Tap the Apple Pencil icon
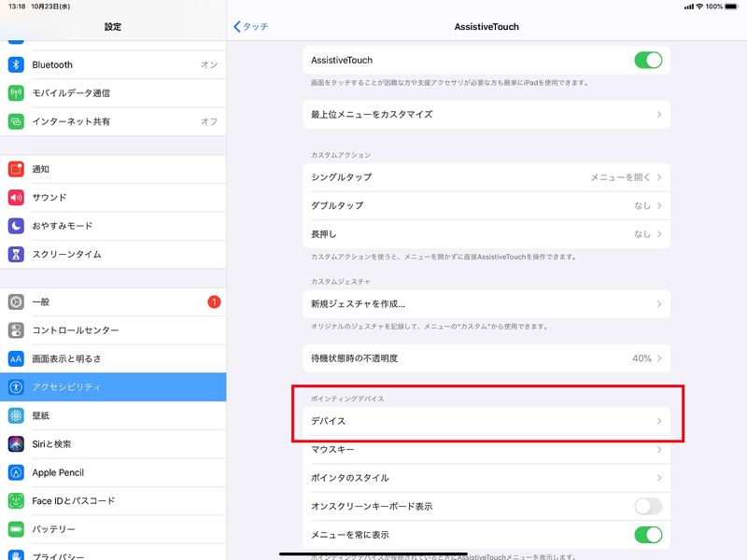 pyautogui.click(x=16, y=472)
